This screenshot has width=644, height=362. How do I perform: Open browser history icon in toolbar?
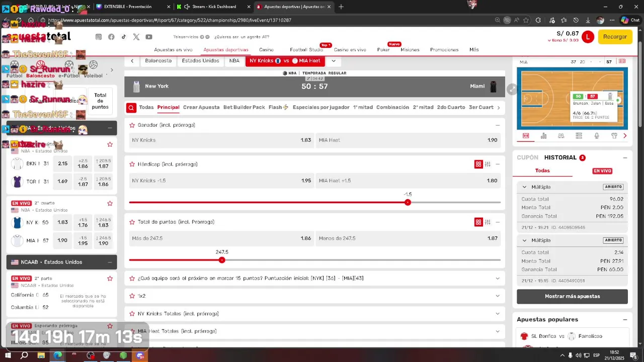[x=576, y=20]
